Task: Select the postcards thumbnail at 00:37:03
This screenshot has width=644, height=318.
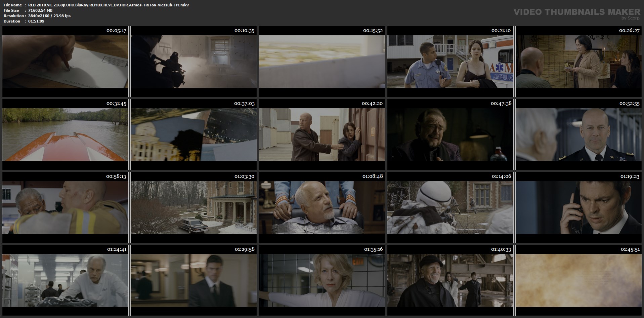Action: 194,134
